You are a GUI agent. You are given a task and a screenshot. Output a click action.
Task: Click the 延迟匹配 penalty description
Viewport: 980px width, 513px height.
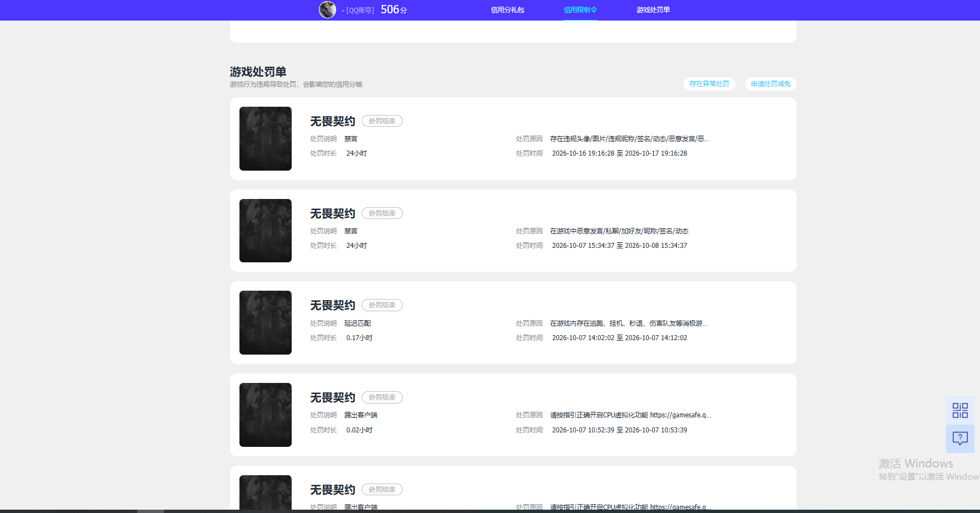[x=357, y=323]
